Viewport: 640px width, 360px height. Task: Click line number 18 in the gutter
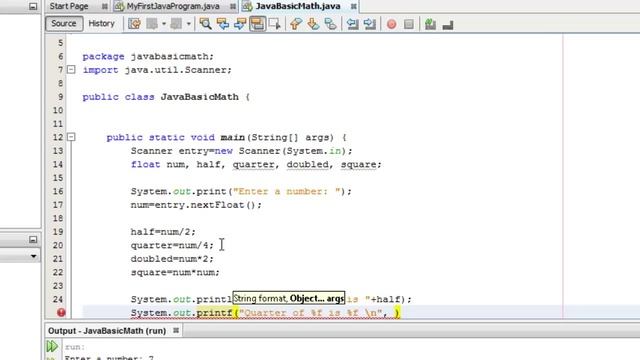click(58, 218)
